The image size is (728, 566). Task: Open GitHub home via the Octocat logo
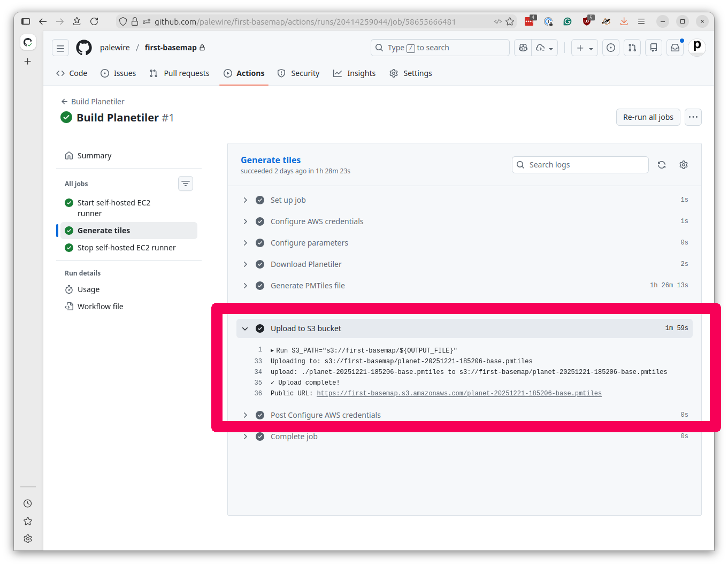(x=84, y=48)
